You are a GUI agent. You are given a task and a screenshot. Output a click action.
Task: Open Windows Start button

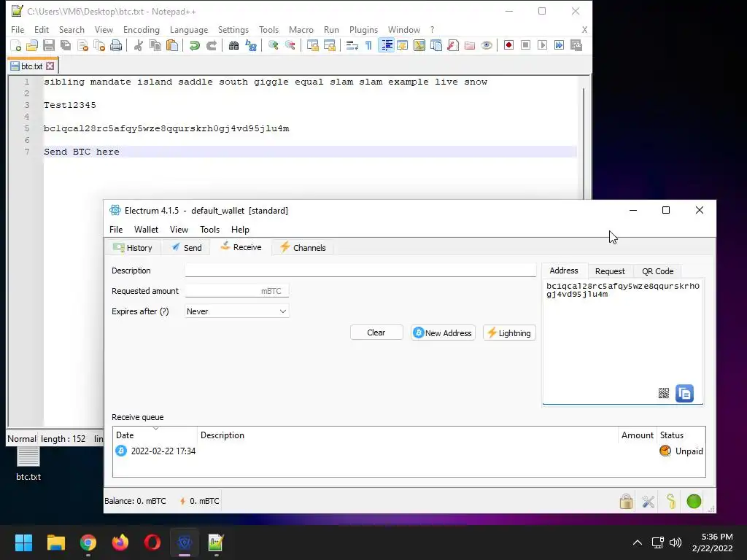pos(23,542)
